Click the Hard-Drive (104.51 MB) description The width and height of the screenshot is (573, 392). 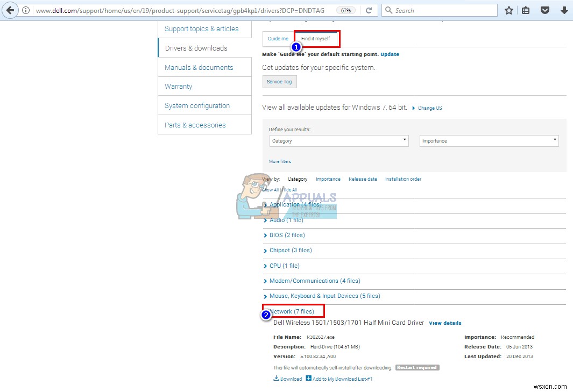(x=335, y=347)
